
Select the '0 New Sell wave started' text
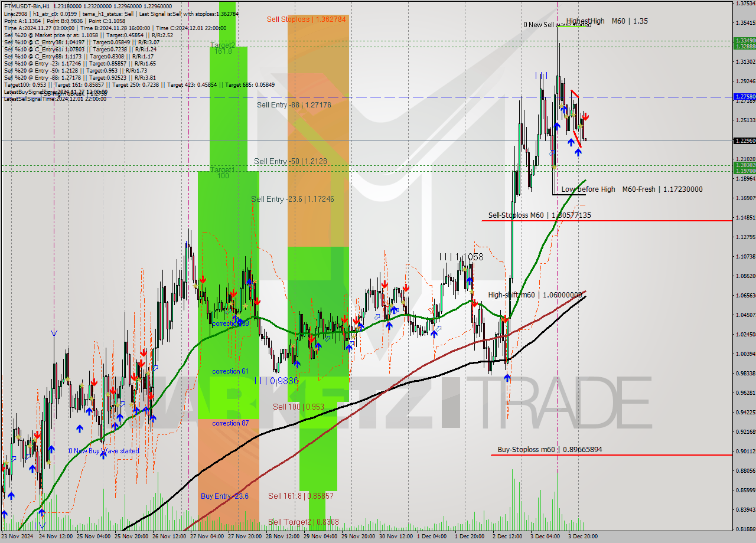click(x=557, y=25)
